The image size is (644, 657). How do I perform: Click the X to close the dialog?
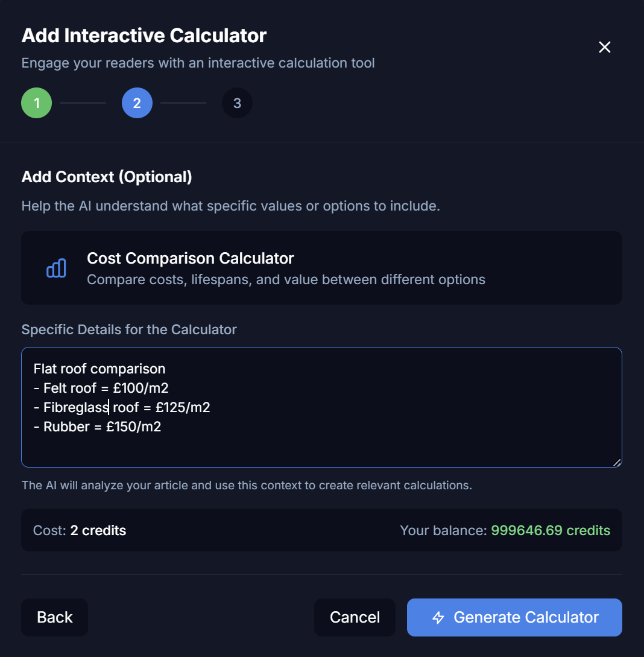(605, 47)
